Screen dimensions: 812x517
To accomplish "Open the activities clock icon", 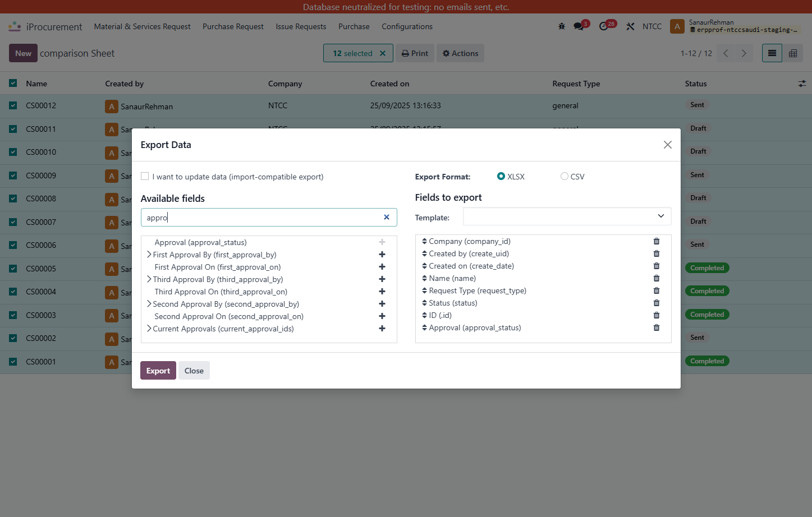I will pos(604,26).
